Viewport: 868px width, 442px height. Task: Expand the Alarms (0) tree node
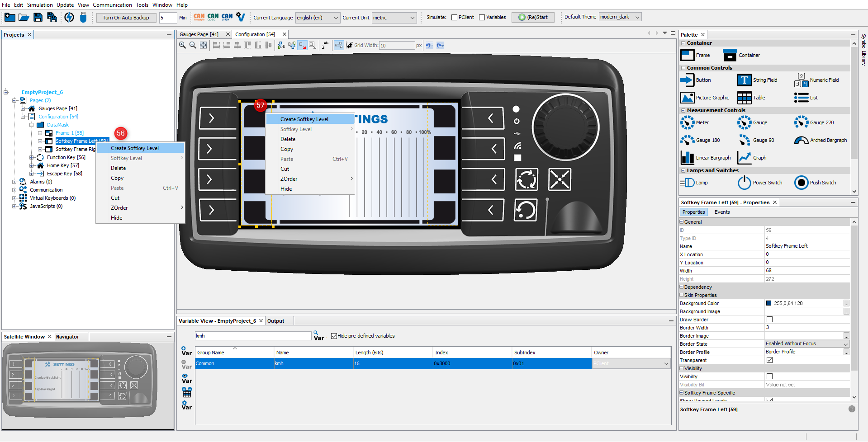14,182
